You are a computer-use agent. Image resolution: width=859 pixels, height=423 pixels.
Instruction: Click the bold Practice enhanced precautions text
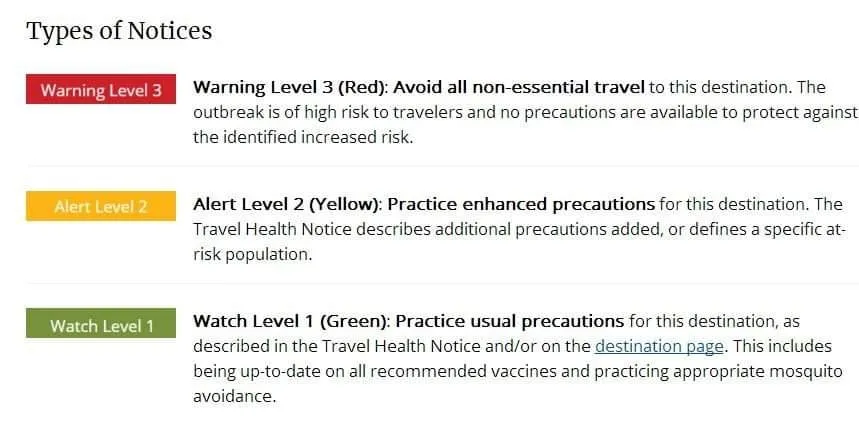click(521, 204)
